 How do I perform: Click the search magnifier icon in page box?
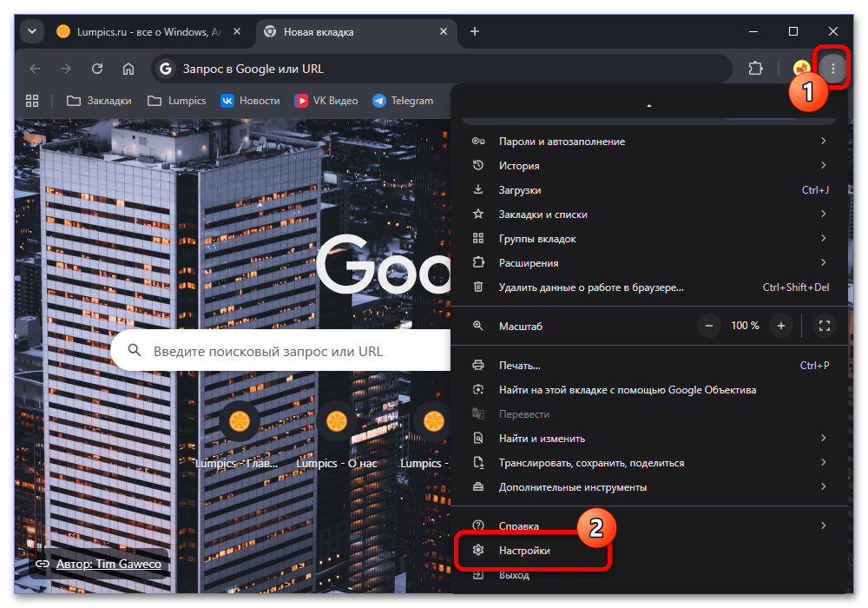(x=135, y=351)
